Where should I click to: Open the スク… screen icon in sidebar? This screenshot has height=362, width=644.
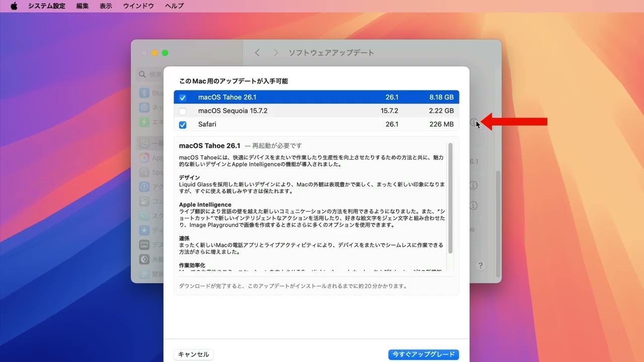144,216
